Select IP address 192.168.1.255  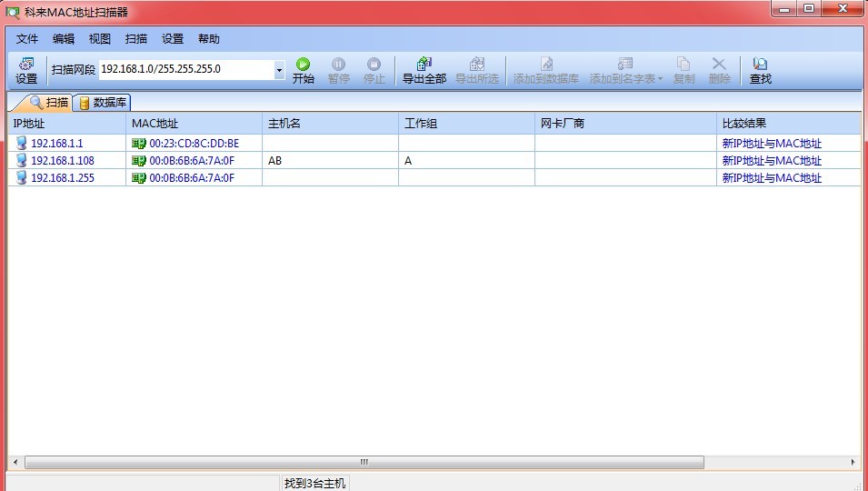tap(63, 177)
